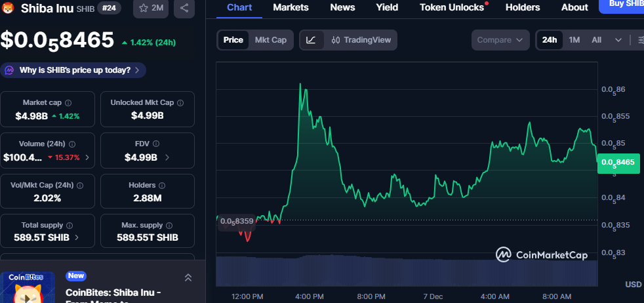Screen dimensions: 644x303
Task: Add Shiba Inu to watchlist star
Action: point(151,8)
